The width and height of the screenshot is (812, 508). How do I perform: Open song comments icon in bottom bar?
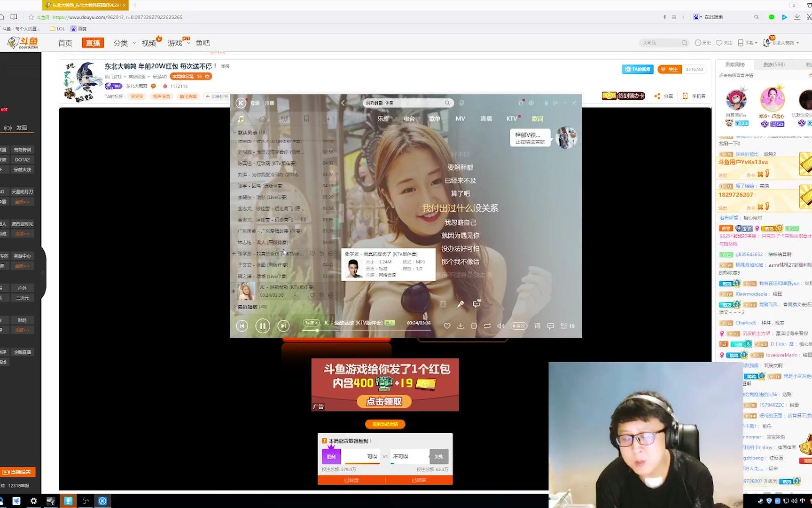pos(551,326)
